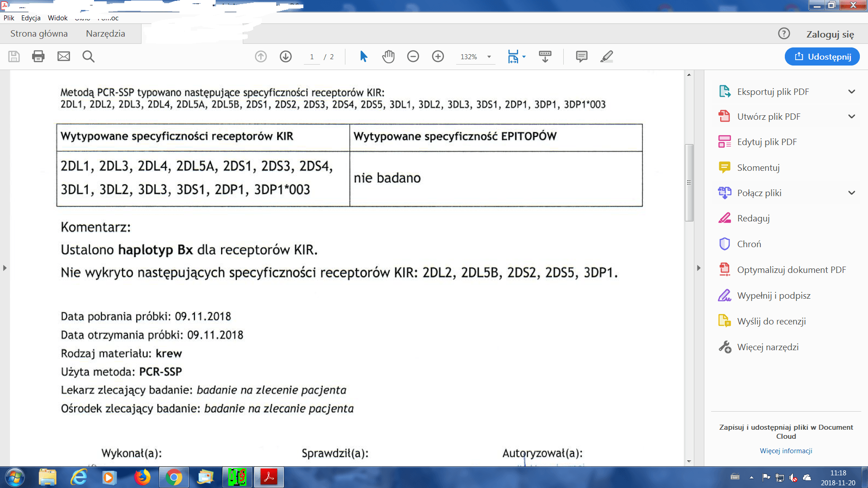Activate the Hand pan tool

tap(388, 56)
